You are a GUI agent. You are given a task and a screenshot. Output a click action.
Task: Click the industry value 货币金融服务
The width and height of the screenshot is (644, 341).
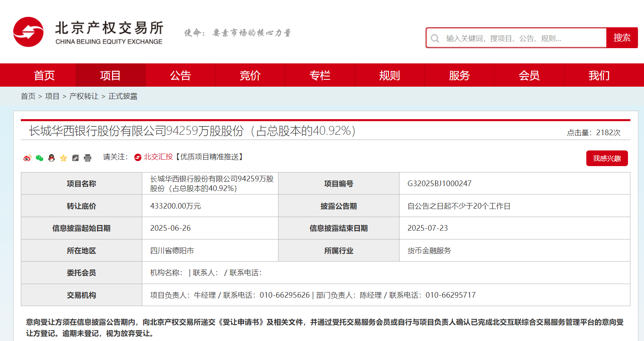(429, 250)
